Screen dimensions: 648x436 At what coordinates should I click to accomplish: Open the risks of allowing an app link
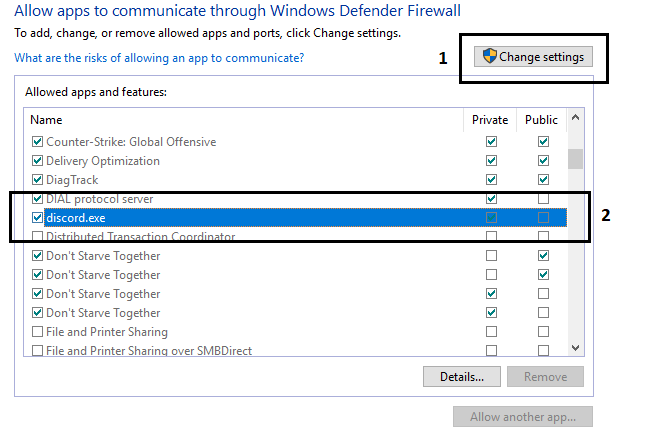click(159, 58)
